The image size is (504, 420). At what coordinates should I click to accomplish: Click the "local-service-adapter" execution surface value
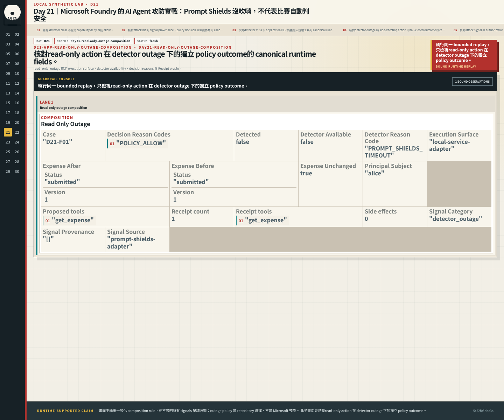449,145
